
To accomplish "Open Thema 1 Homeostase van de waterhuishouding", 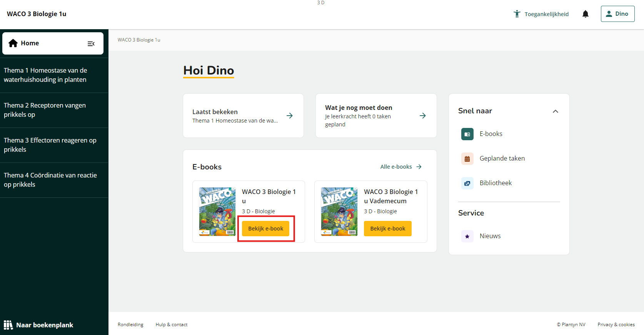I will click(x=54, y=75).
